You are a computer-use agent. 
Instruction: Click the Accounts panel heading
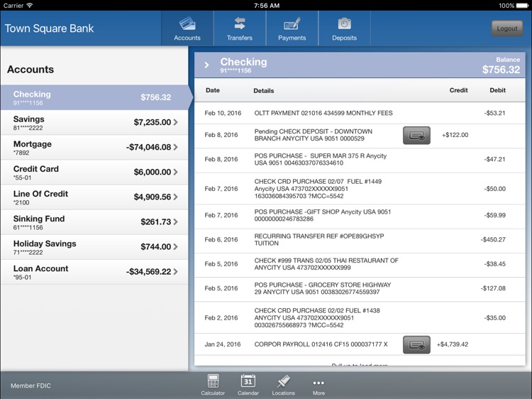[31, 70]
